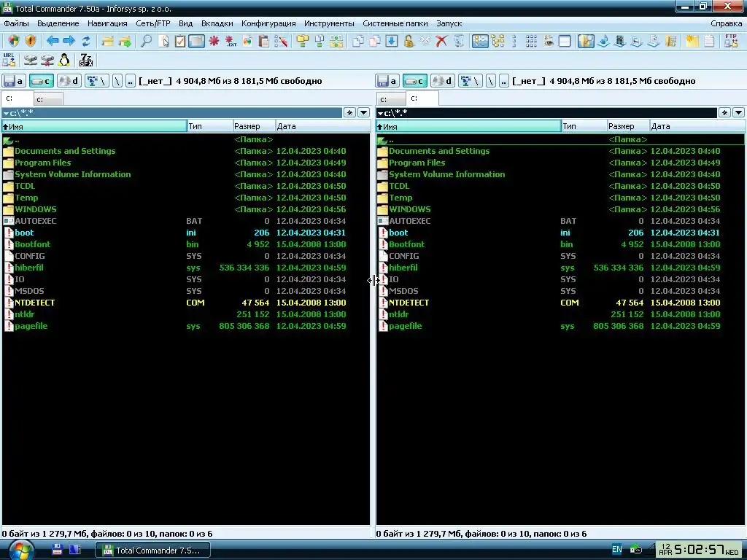Open the Конфигурация menu
Image resolution: width=747 pixels, height=560 pixels.
pos(268,23)
